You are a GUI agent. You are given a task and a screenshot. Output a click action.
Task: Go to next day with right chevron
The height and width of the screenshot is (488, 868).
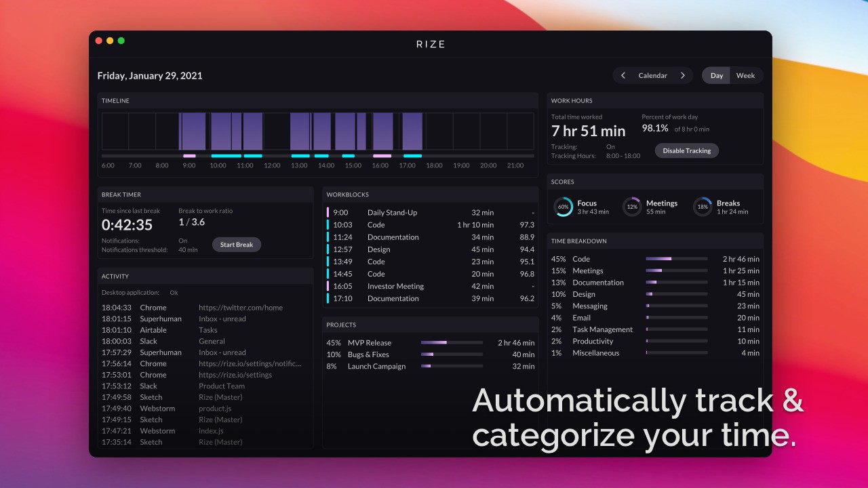coord(683,75)
